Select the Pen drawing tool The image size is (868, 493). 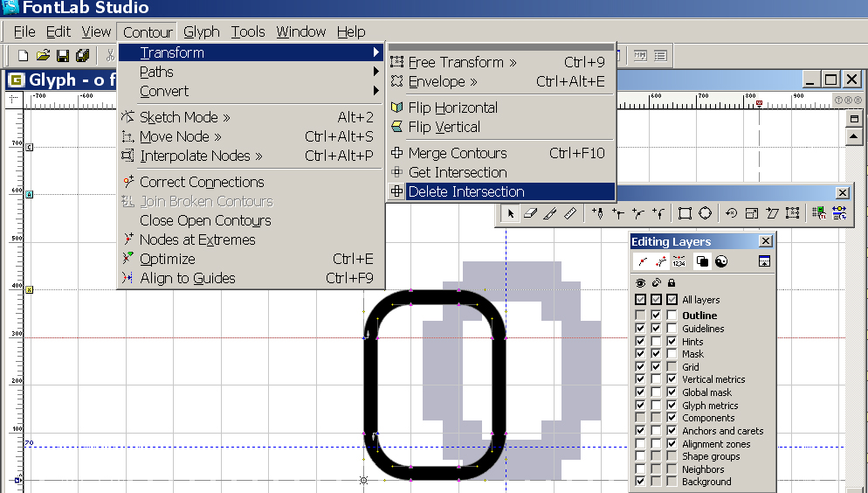[598, 213]
